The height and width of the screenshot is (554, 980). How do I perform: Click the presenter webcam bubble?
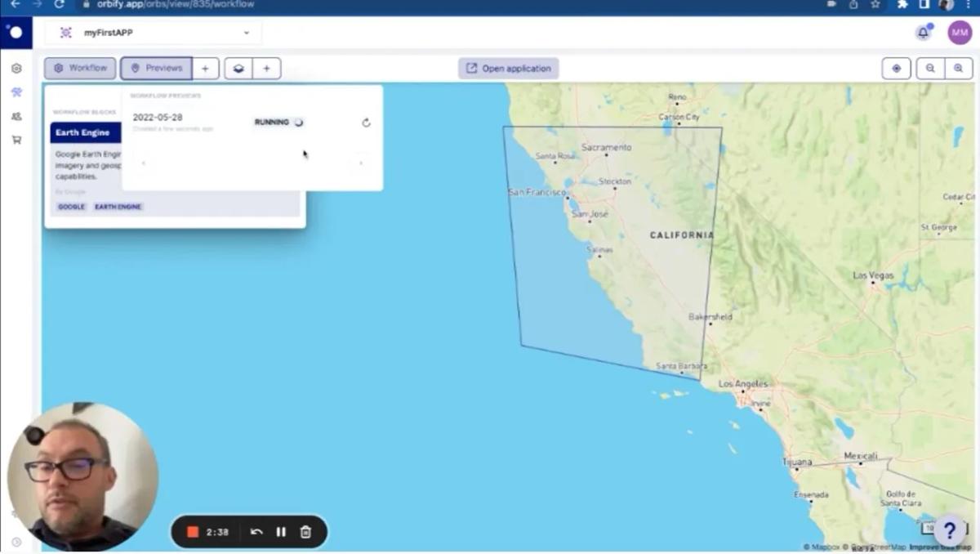tap(82, 476)
